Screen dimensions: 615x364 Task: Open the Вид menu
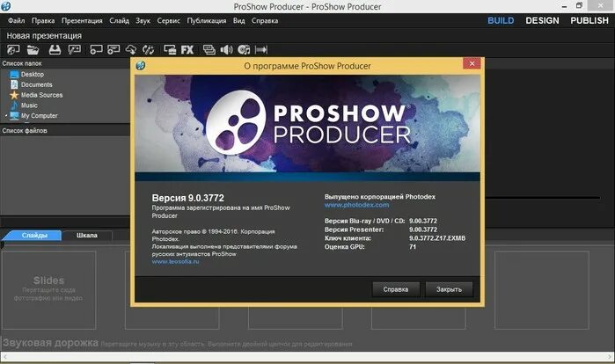coord(238,21)
